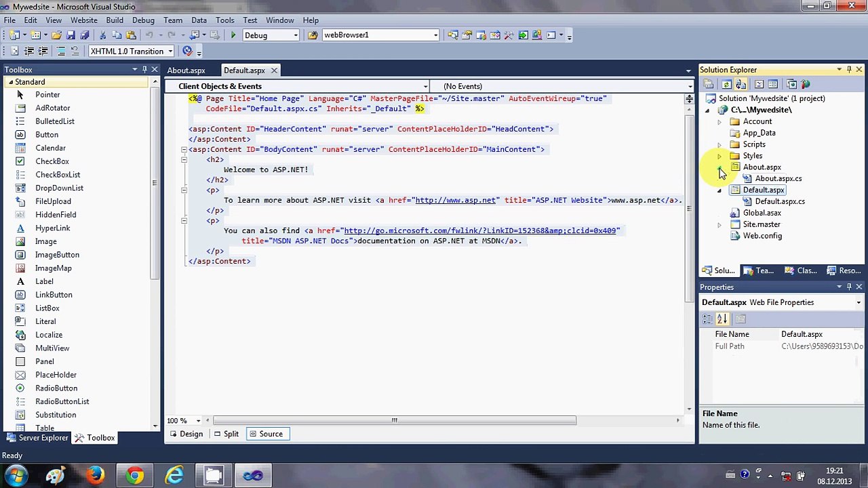
Task: Switch to Design view
Action: tap(186, 434)
